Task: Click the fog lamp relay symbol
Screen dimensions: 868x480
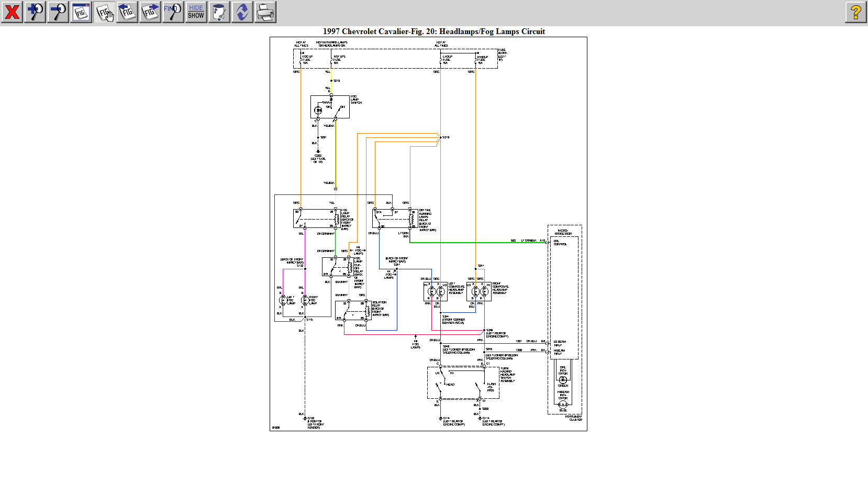Action: (x=316, y=219)
